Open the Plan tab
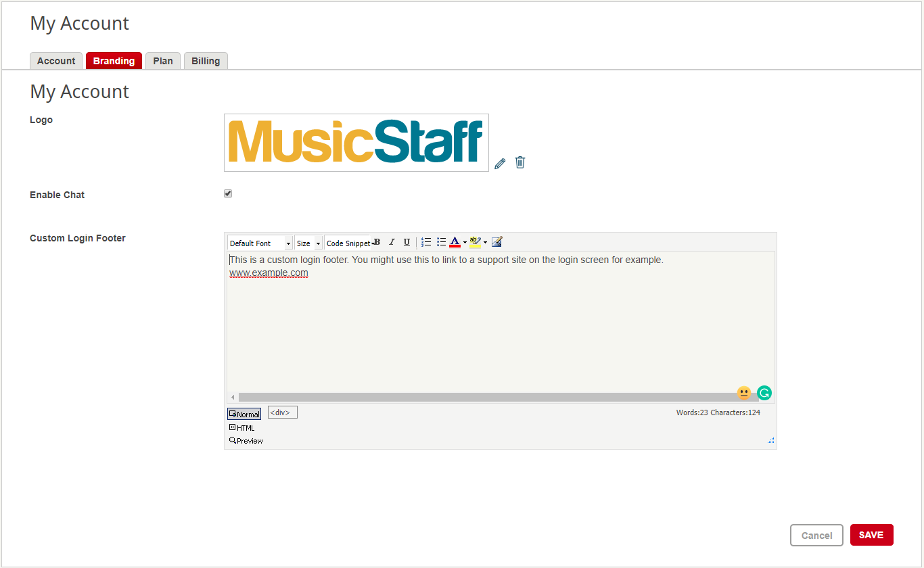Image resolution: width=924 pixels, height=568 pixels. (x=163, y=61)
